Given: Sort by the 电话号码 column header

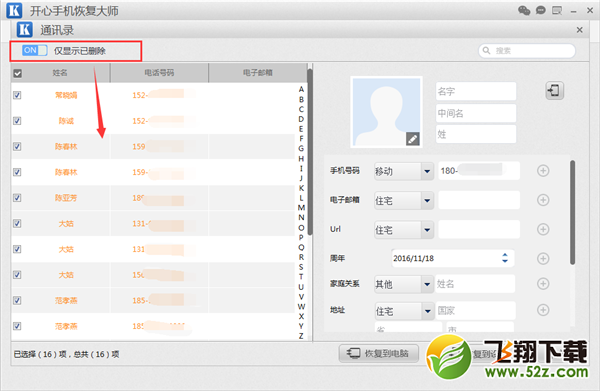Looking at the screenshot, I should [159, 73].
